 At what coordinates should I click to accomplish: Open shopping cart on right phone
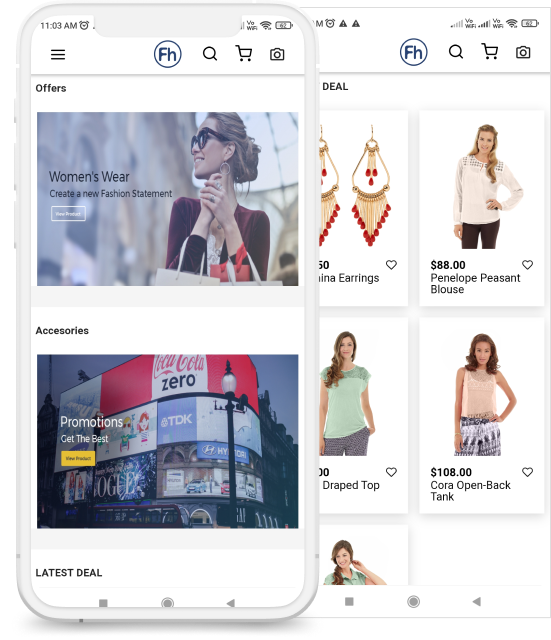[x=490, y=51]
